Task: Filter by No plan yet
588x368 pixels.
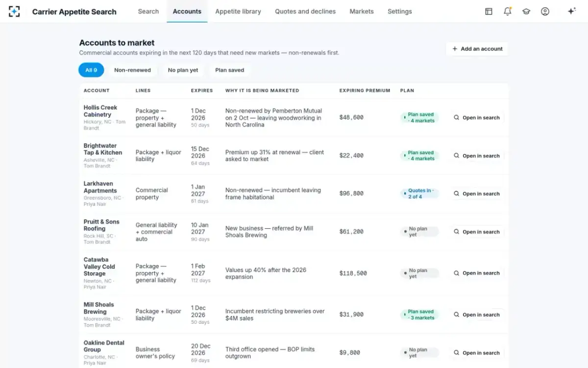Action: [183, 70]
